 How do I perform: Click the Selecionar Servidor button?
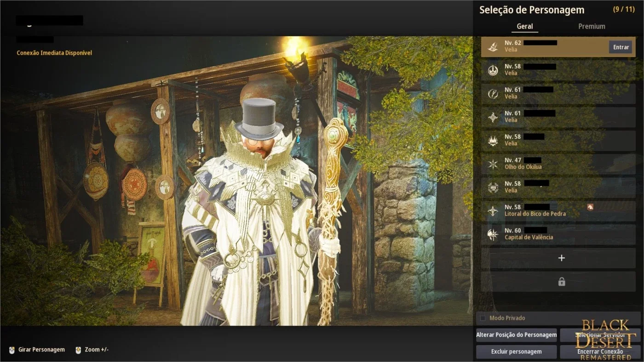600,335
